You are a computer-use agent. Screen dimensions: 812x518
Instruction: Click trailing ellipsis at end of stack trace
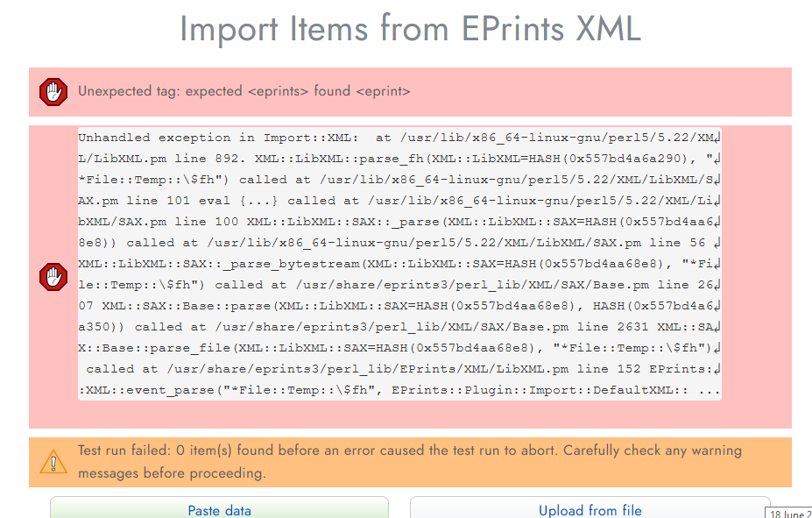pyautogui.click(x=709, y=391)
